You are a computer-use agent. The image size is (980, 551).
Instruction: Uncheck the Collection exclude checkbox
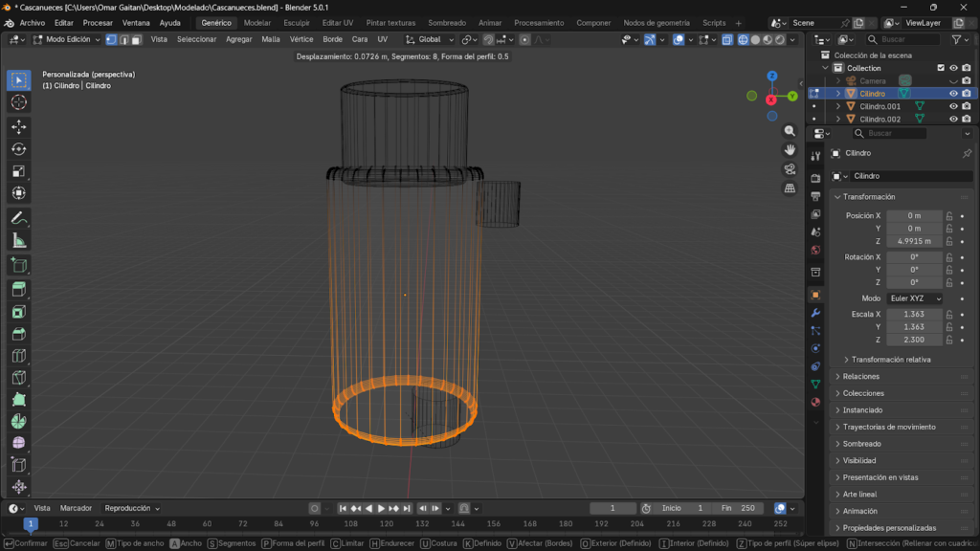click(941, 68)
